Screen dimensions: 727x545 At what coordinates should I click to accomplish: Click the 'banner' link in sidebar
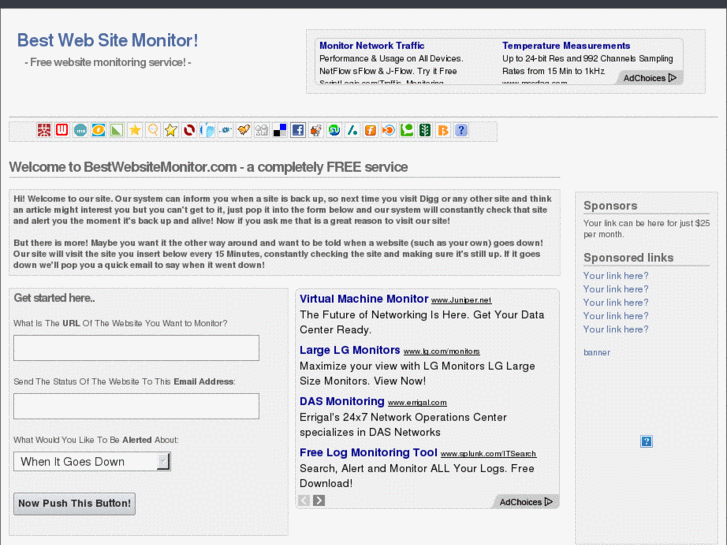tap(597, 353)
